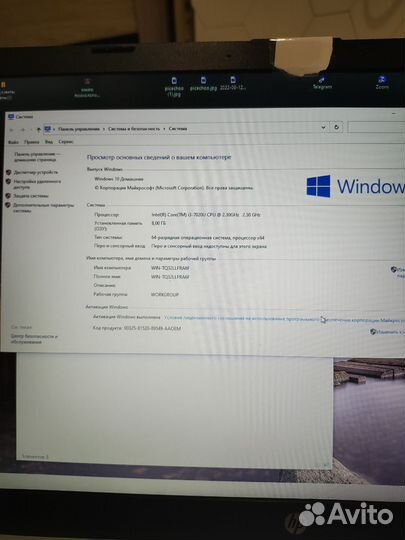This screenshot has width=405, height=540.
Task: Open the picsichon.jpg desktop file
Action: (x=203, y=84)
